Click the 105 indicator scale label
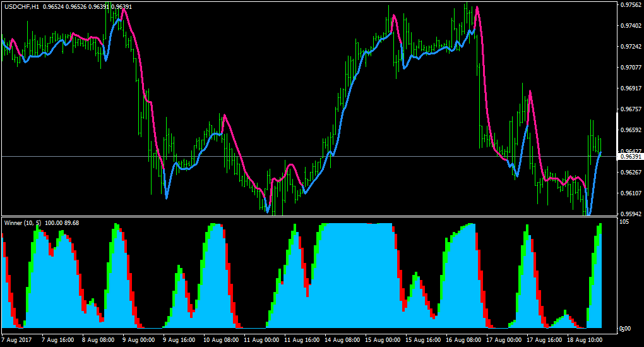644x347 pixels. 624,222
